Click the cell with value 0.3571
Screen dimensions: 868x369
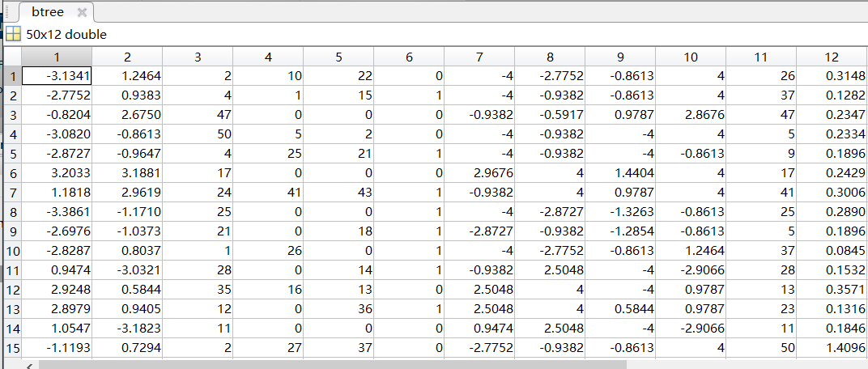832,290
